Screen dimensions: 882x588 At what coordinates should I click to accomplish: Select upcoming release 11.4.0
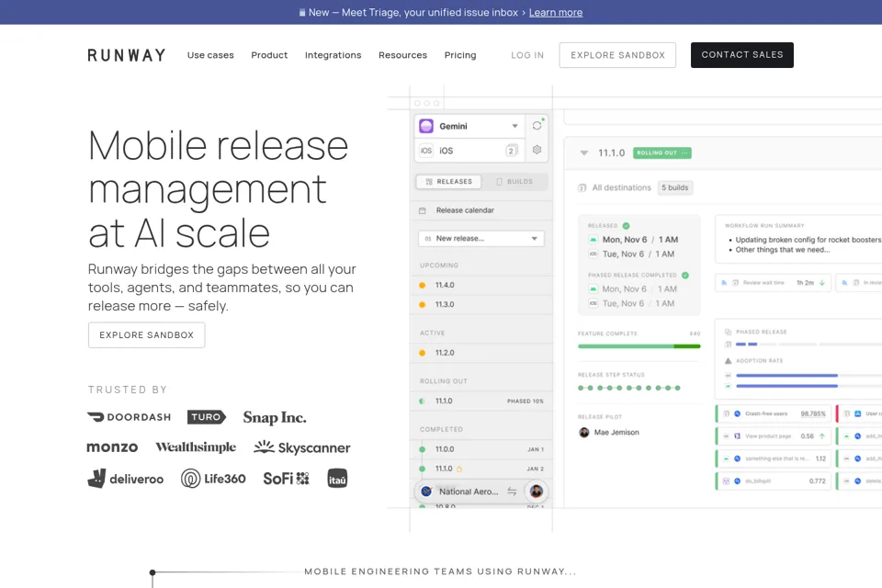[x=481, y=286]
